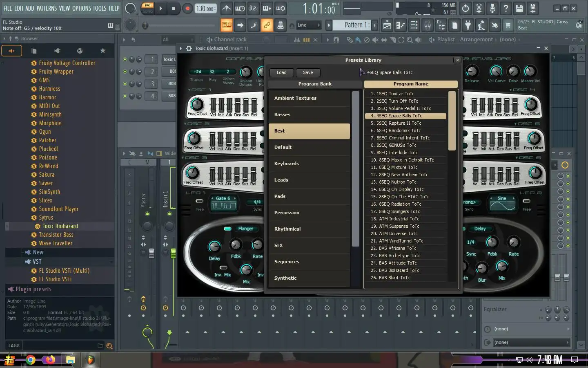Click the Load button in Presets Library
Image resolution: width=588 pixels, height=368 pixels.
point(282,72)
